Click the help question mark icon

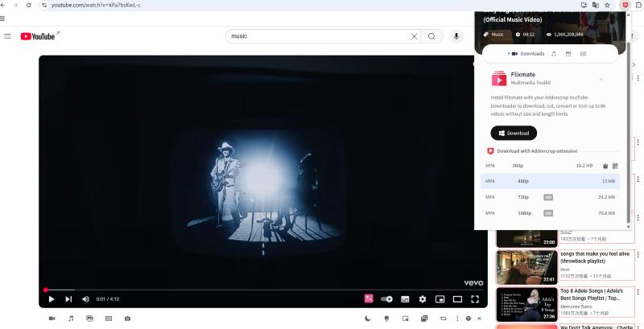469,319
